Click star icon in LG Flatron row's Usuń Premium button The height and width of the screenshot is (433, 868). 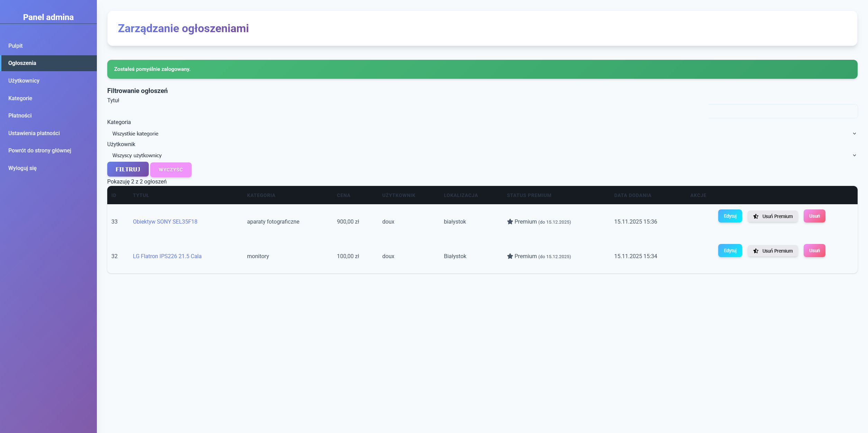point(756,251)
